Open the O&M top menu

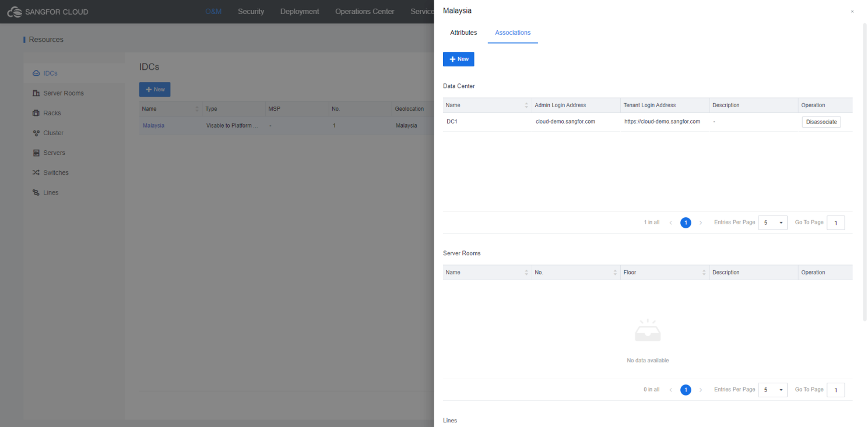(x=213, y=12)
